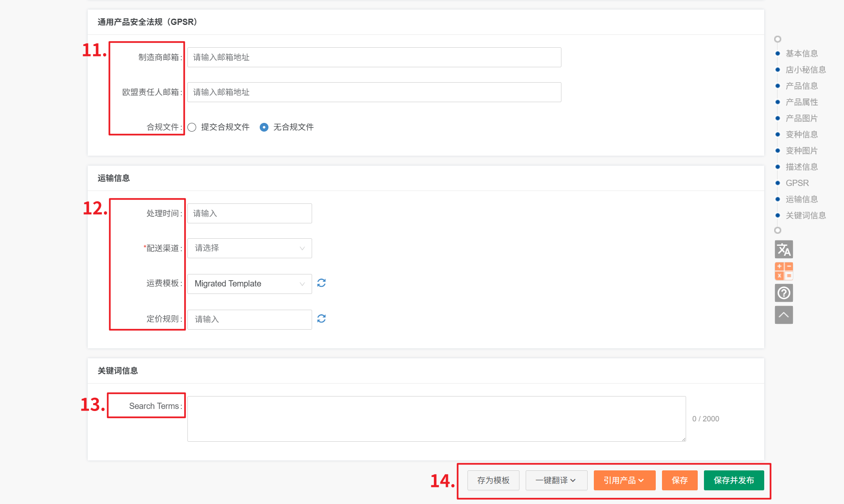The height and width of the screenshot is (504, 844).
Task: Refresh the 定价规则 pricing rule list
Action: [x=321, y=319]
